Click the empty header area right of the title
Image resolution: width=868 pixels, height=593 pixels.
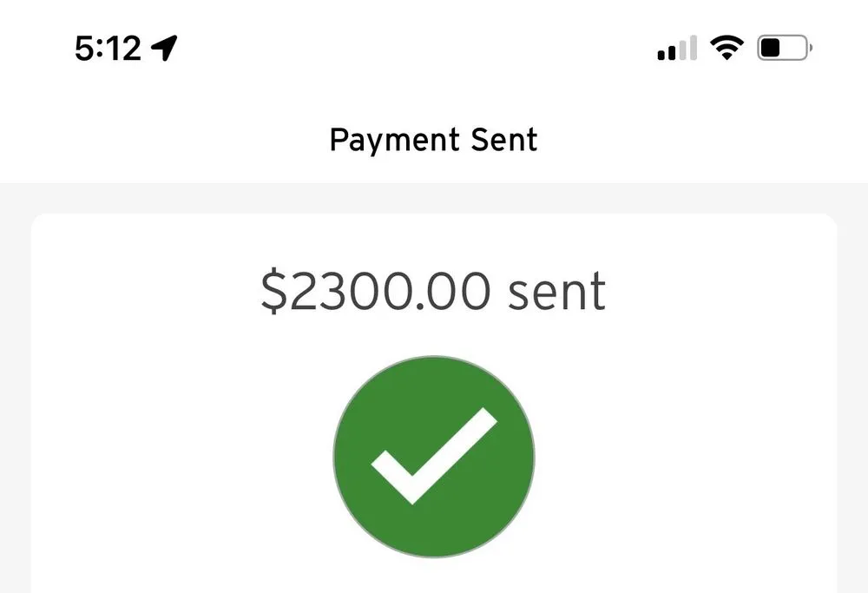coord(703,141)
